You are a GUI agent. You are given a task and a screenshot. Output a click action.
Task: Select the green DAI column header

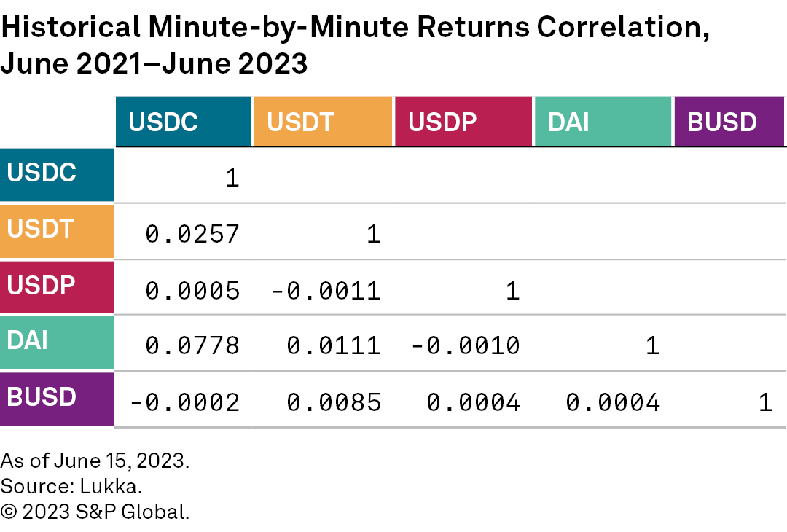point(603,122)
